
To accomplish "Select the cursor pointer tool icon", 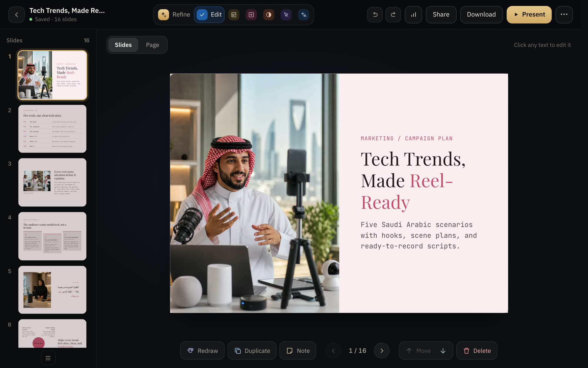I will pyautogui.click(x=286, y=15).
